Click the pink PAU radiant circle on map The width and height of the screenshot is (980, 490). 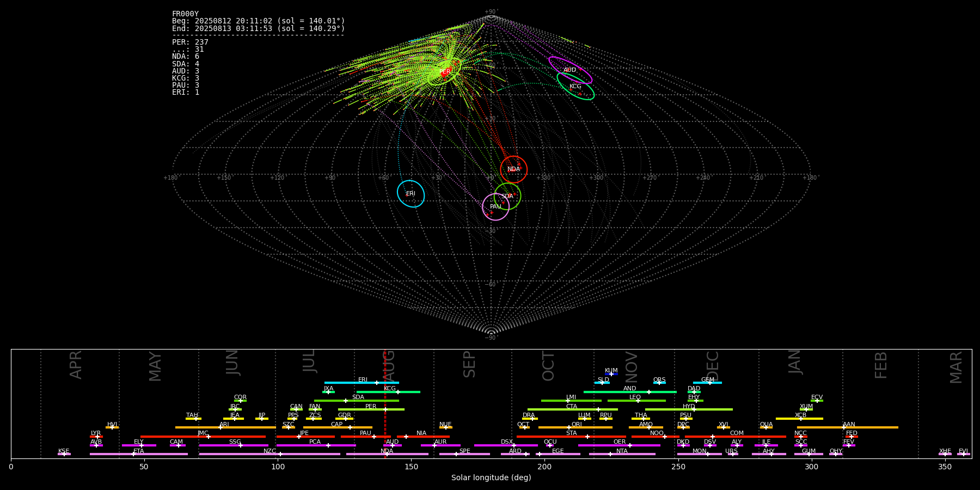click(x=495, y=207)
